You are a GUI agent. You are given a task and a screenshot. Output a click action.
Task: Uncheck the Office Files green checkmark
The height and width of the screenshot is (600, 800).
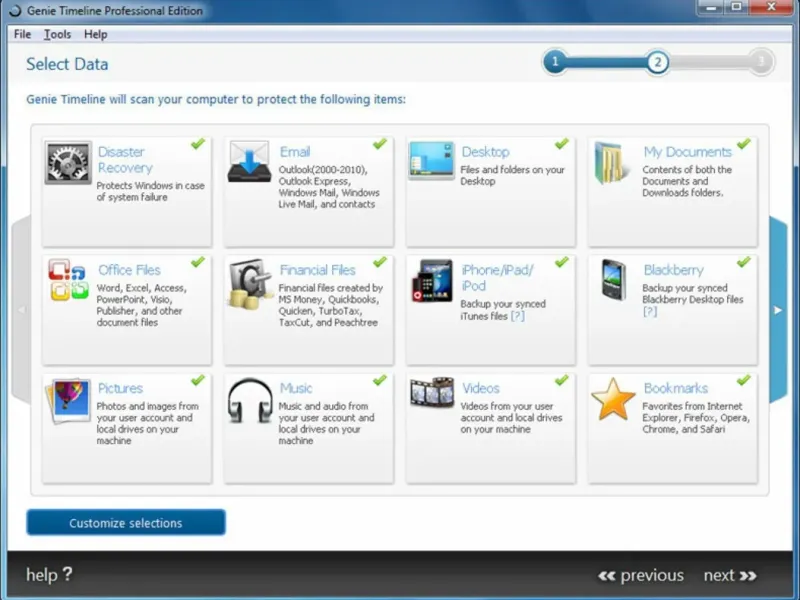(x=198, y=262)
